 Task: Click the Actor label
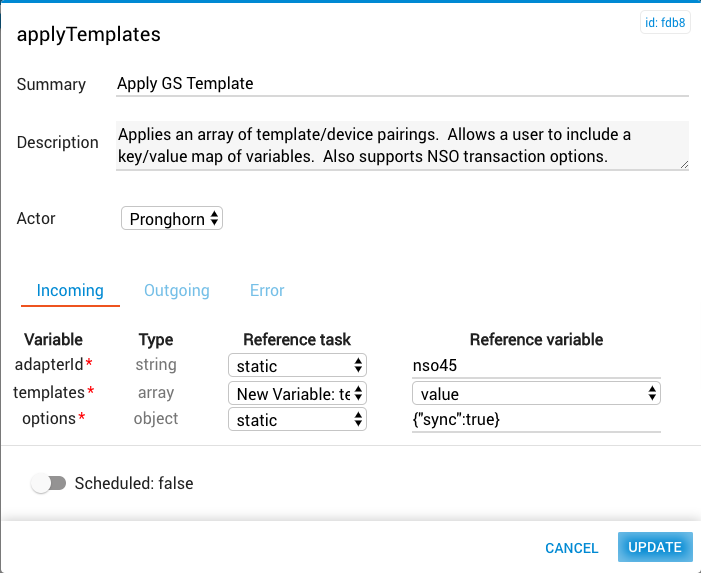[x=36, y=219]
